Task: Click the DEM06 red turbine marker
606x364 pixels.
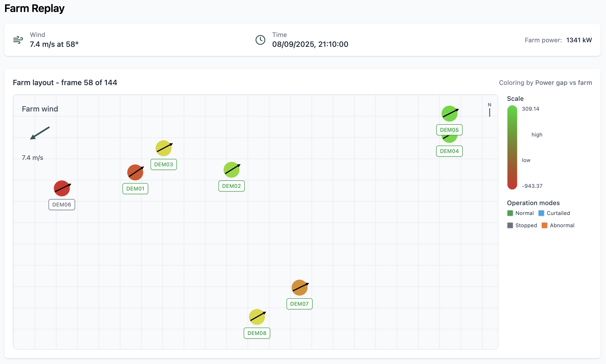Action: 62,188
